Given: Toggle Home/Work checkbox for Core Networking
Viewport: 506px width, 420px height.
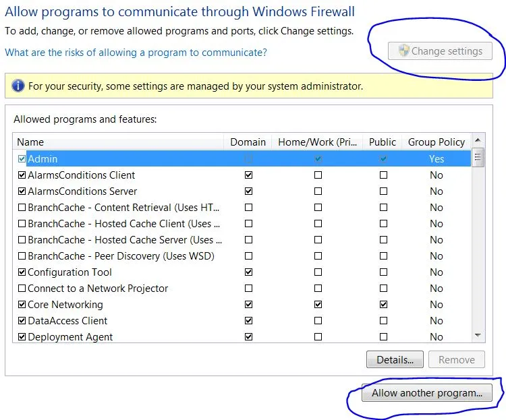Looking at the screenshot, I should coord(318,304).
